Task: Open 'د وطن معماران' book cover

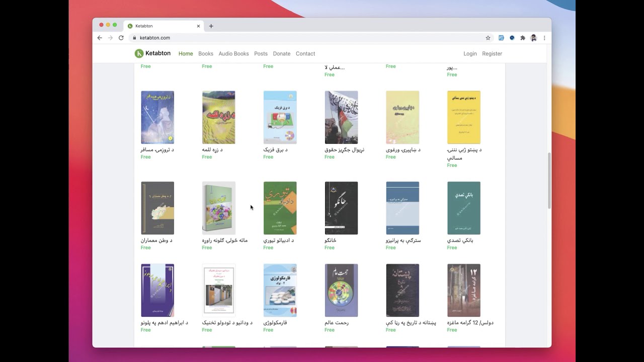Action: click(x=157, y=208)
